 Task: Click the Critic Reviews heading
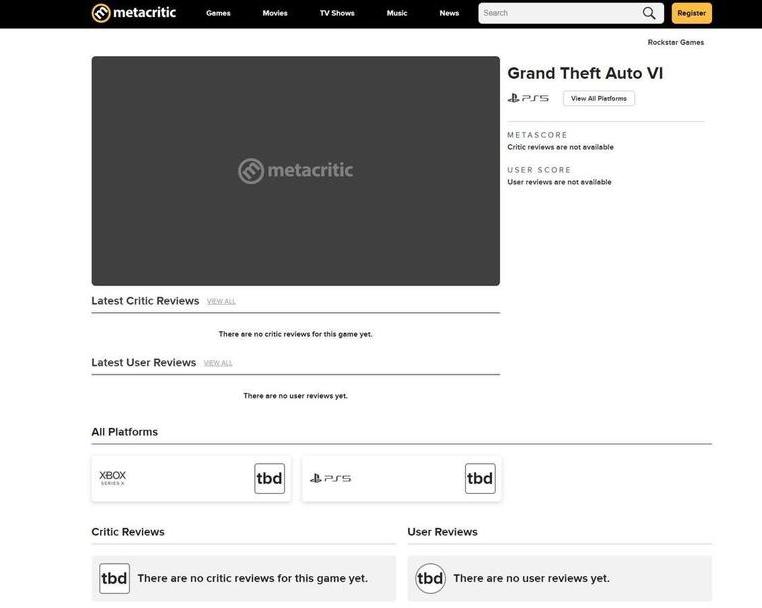click(x=128, y=532)
